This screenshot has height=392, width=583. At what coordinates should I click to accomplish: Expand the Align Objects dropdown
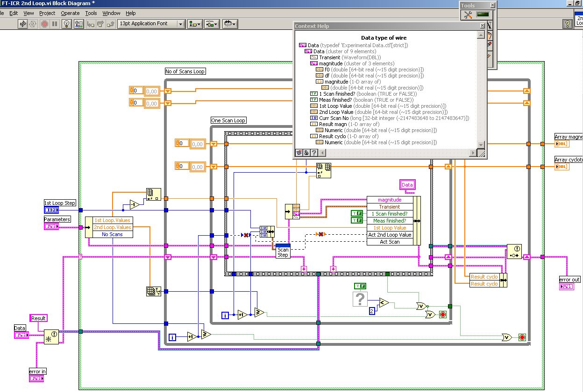point(194,24)
